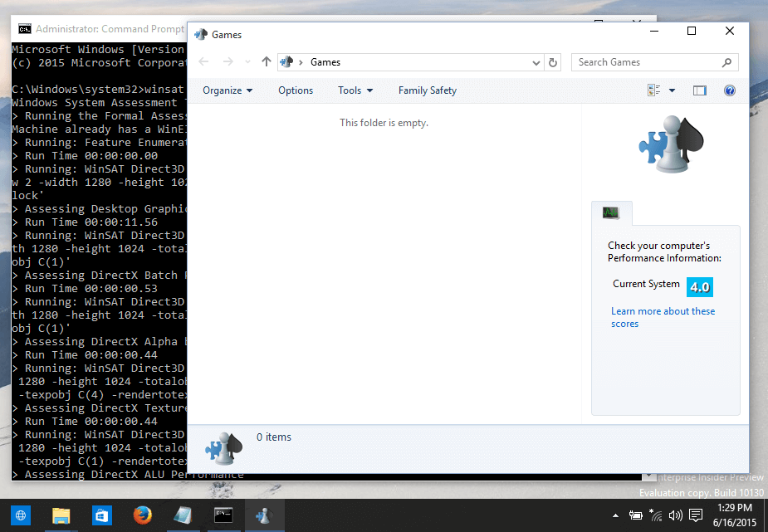Viewport: 768px width, 532px height.
Task: Click the Games icon in the address bar
Action: click(286, 62)
